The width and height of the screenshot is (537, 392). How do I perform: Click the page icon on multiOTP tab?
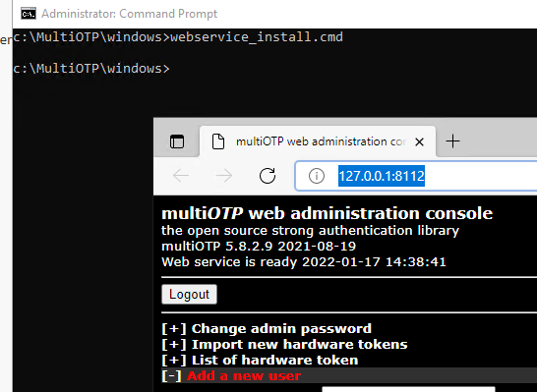(x=218, y=141)
